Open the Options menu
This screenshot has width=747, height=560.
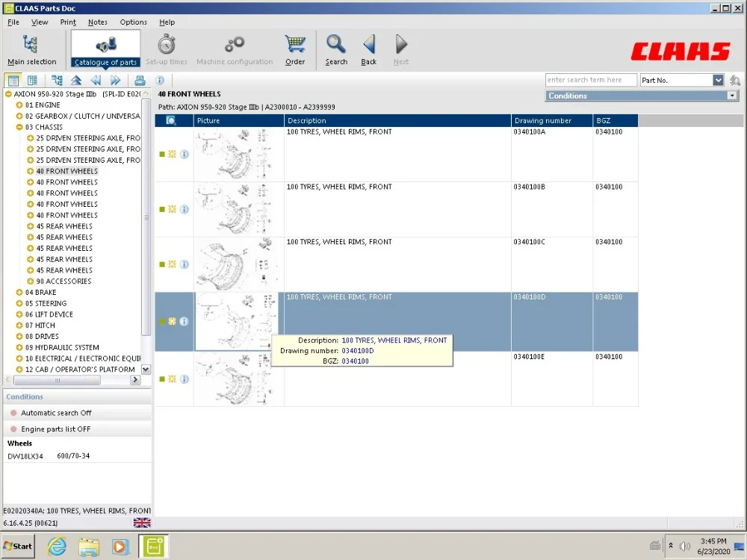pyautogui.click(x=134, y=22)
